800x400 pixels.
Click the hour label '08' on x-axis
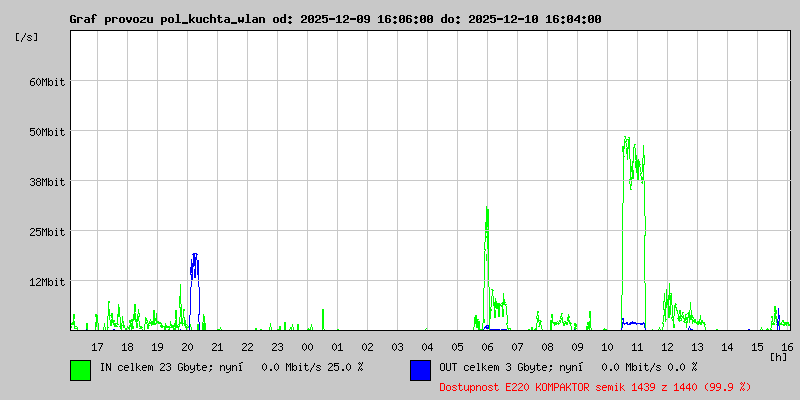547,347
